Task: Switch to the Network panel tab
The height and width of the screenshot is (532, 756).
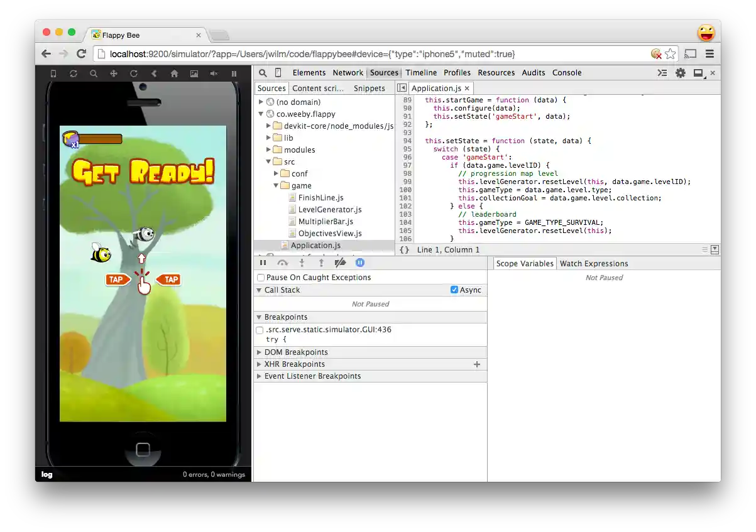Action: pos(348,73)
